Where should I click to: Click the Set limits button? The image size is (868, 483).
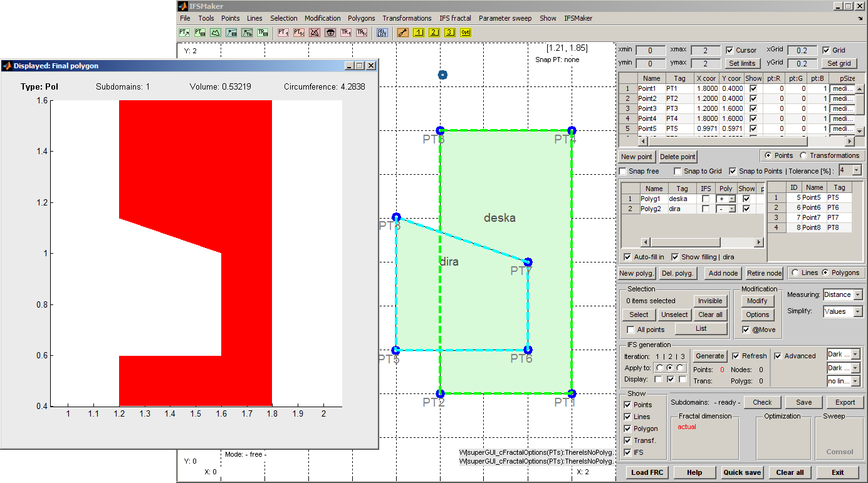pyautogui.click(x=742, y=63)
